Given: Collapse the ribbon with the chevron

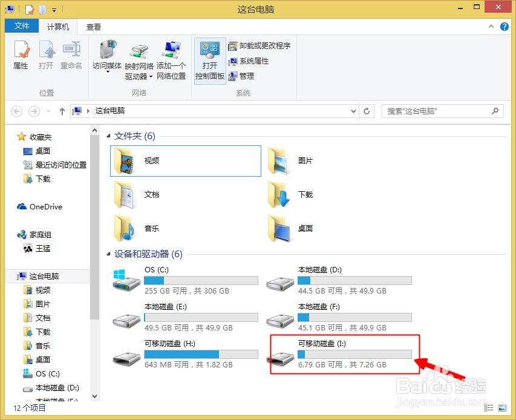Looking at the screenshot, I should tap(491, 27).
